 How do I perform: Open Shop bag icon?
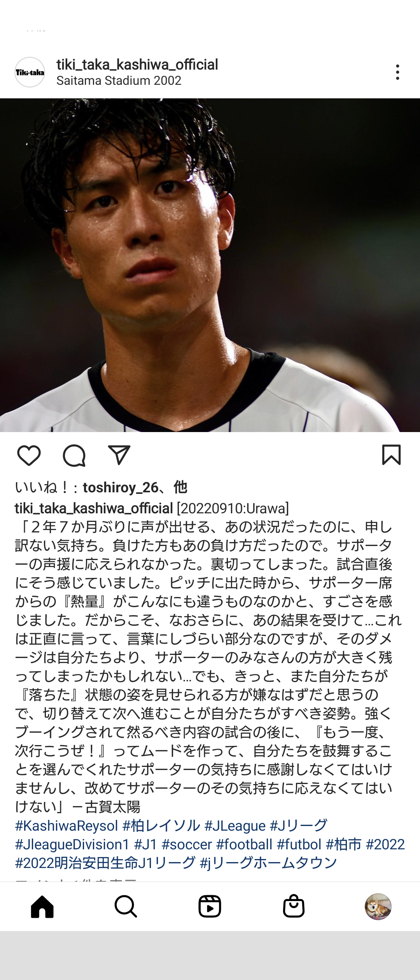pos(294,906)
